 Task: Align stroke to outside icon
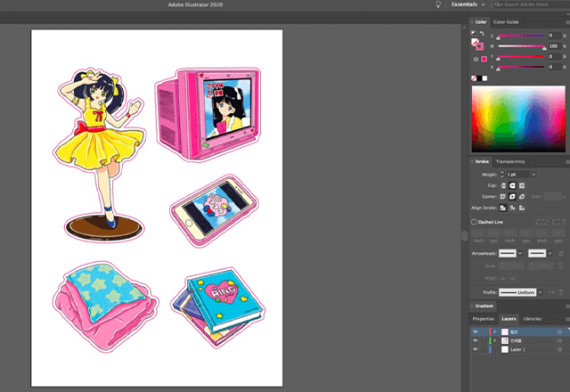[522, 208]
